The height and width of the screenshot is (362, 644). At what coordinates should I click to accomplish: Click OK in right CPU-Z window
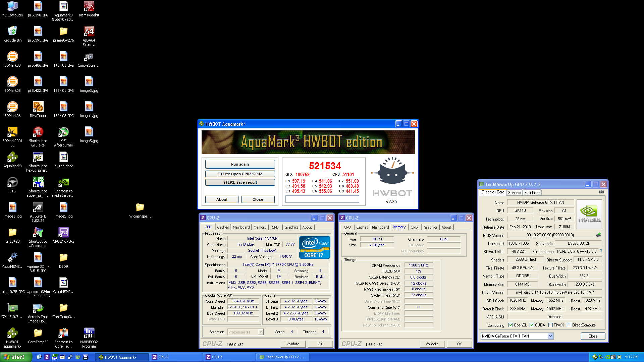coord(459,344)
